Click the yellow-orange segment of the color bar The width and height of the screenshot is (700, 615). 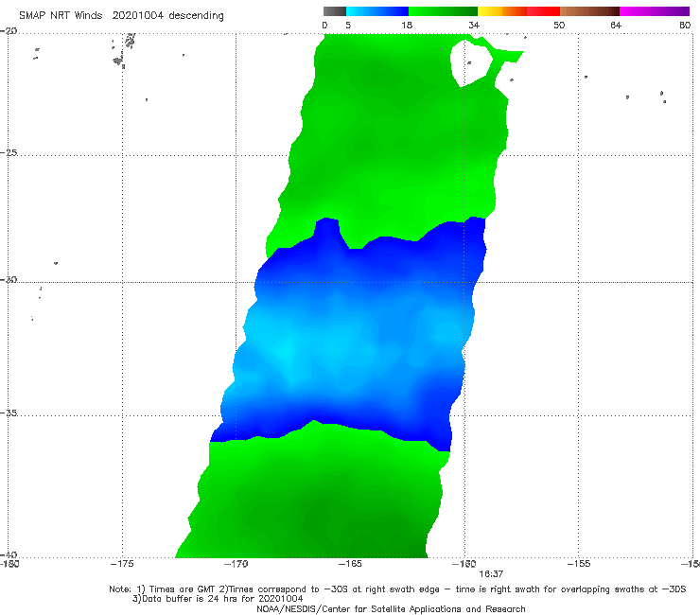point(502,11)
